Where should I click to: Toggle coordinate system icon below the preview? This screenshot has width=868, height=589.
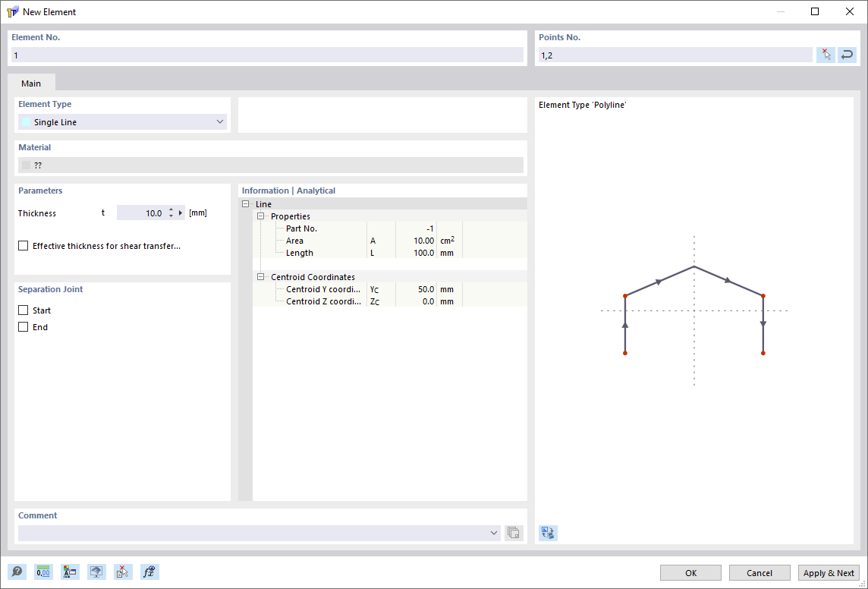(547, 533)
